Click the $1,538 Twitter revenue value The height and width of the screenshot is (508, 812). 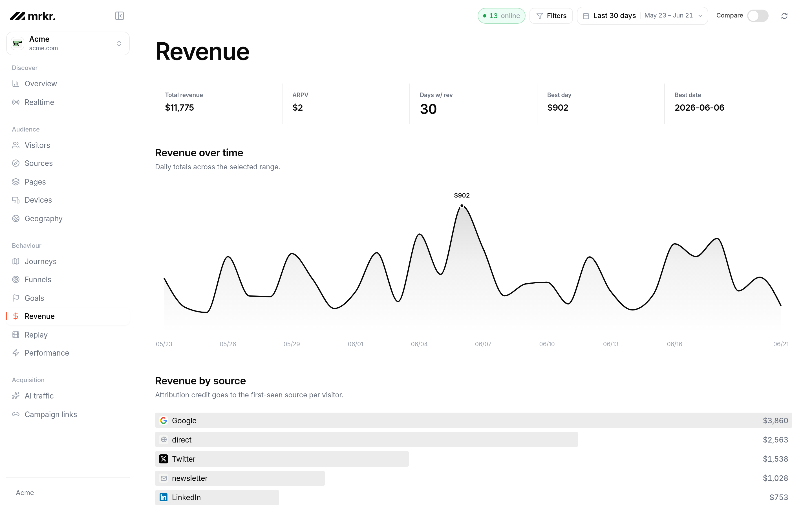coord(775,459)
